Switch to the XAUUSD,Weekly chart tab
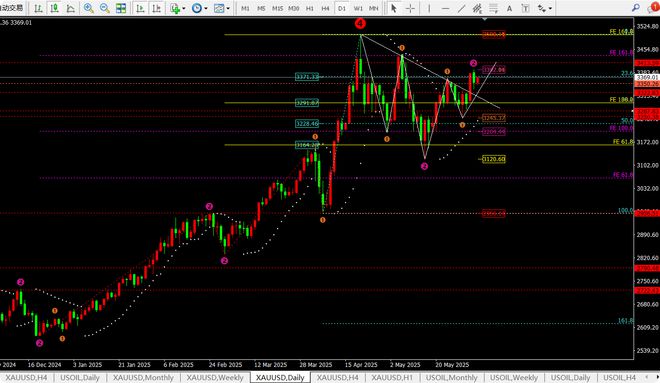Image resolution: width=660 pixels, height=383 pixels. pos(215,378)
